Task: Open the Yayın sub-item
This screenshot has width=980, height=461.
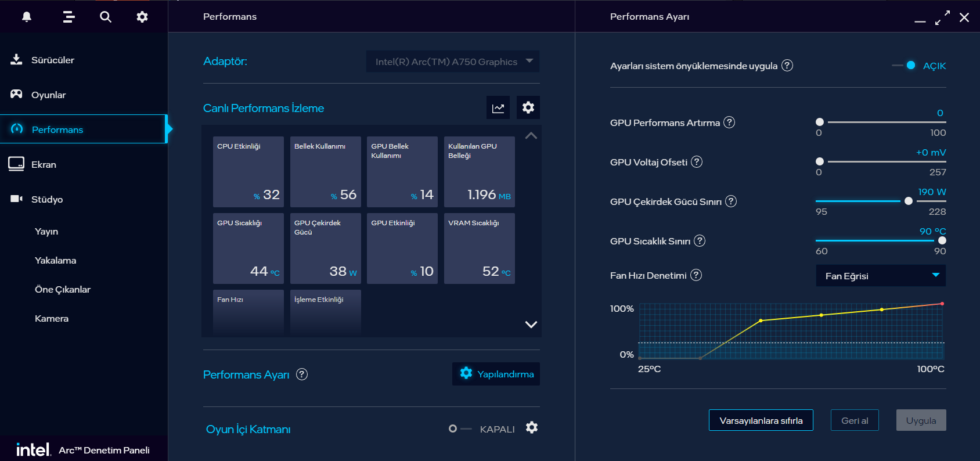Action: (x=46, y=231)
